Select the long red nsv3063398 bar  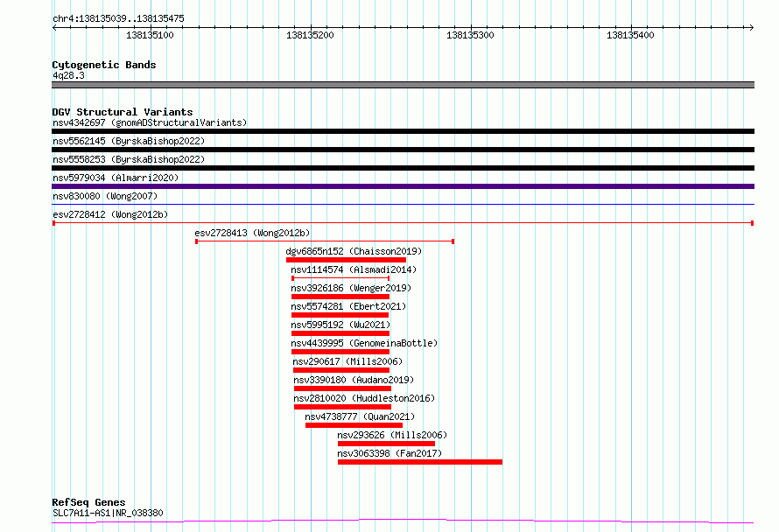420,463
